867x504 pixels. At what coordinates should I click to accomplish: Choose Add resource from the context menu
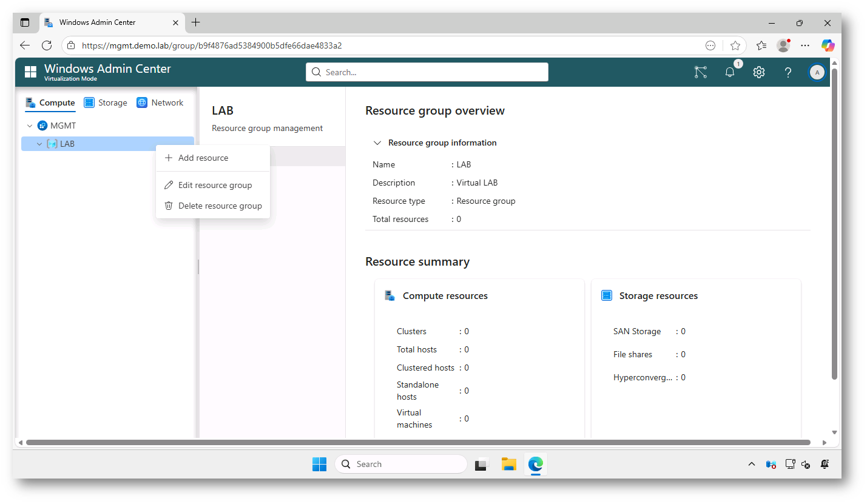(203, 158)
